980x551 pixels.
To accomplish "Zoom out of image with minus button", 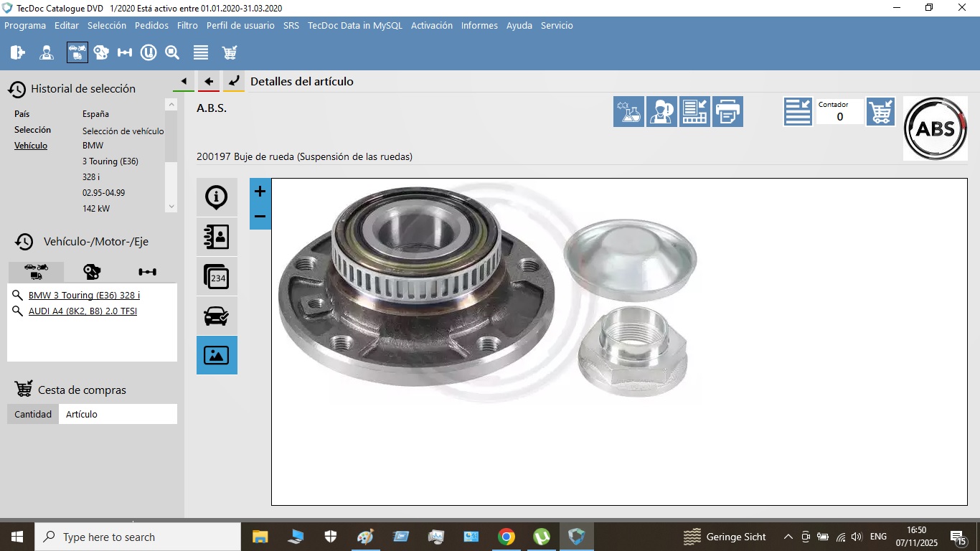I will pos(260,217).
